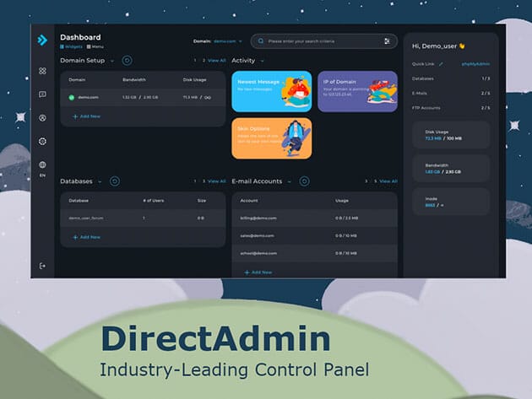Open the grid widgets icon in sidebar
Image resolution: width=532 pixels, height=399 pixels.
point(42,71)
